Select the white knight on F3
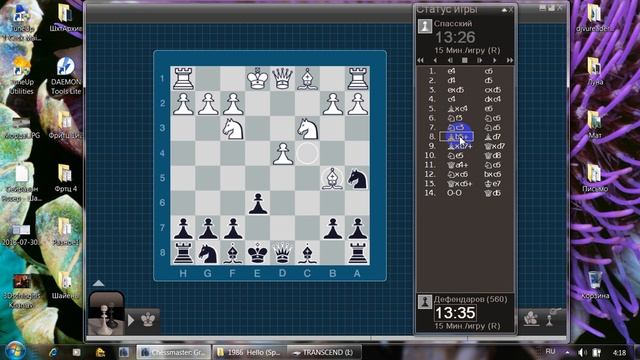Screen dimensions: 640x360 point(233,129)
